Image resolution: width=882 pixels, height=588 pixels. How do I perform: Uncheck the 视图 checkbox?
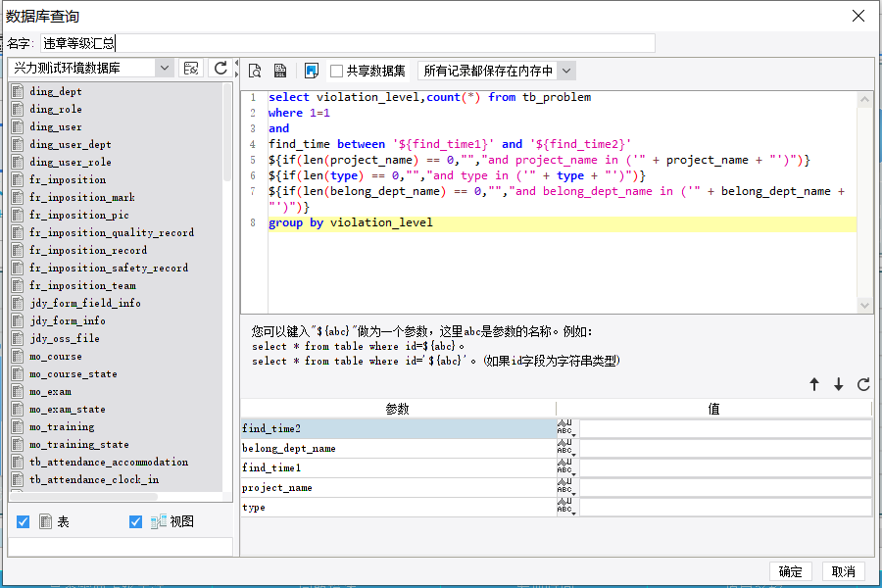click(x=135, y=521)
